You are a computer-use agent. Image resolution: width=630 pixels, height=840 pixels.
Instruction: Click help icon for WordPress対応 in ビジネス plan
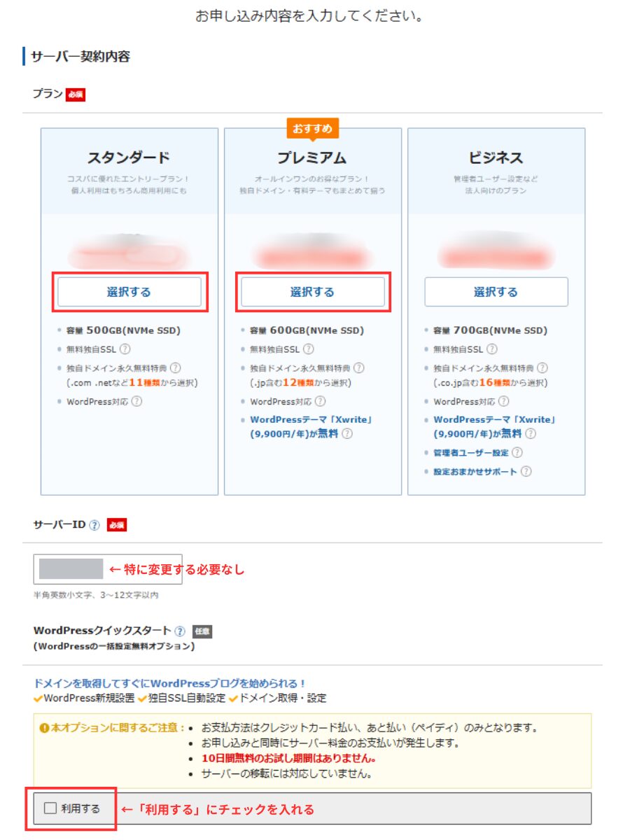[x=503, y=401]
